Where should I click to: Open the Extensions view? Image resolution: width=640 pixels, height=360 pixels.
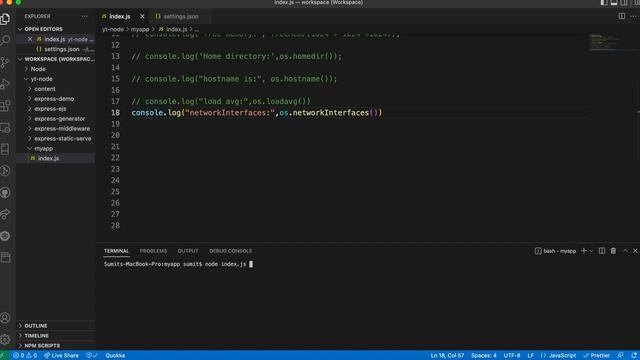[x=6, y=106]
